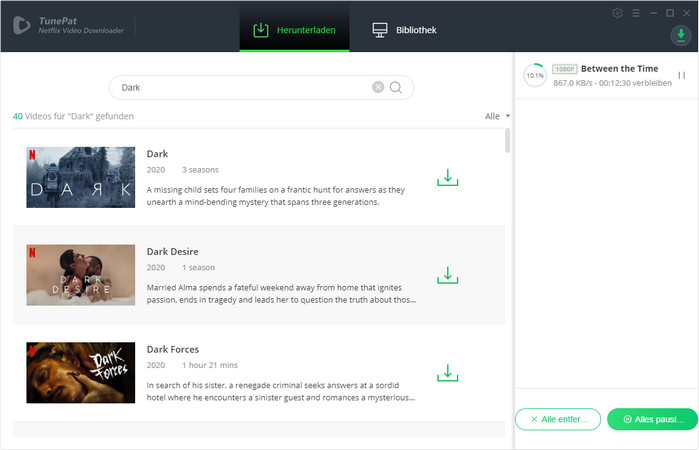
Task: Click the 10.1% progress circle
Action: click(535, 75)
